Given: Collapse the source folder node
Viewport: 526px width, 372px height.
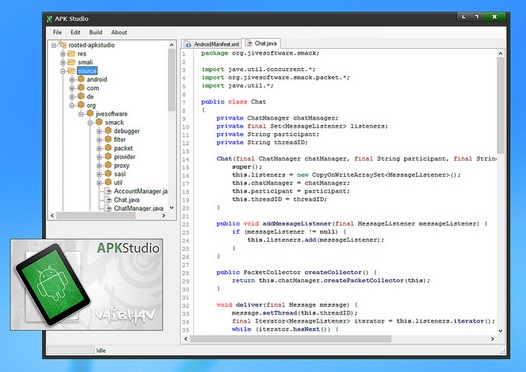Looking at the screenshot, I should pyautogui.click(x=63, y=71).
